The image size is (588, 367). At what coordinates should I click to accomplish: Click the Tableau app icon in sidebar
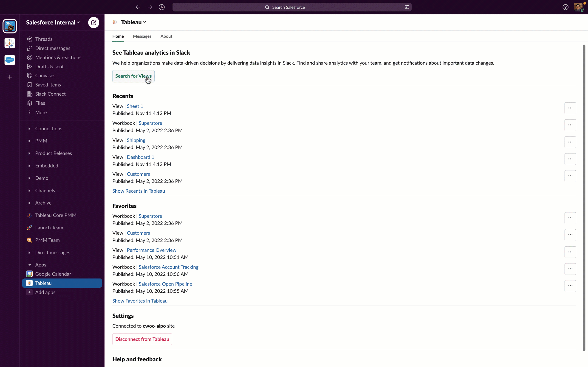coord(29,283)
